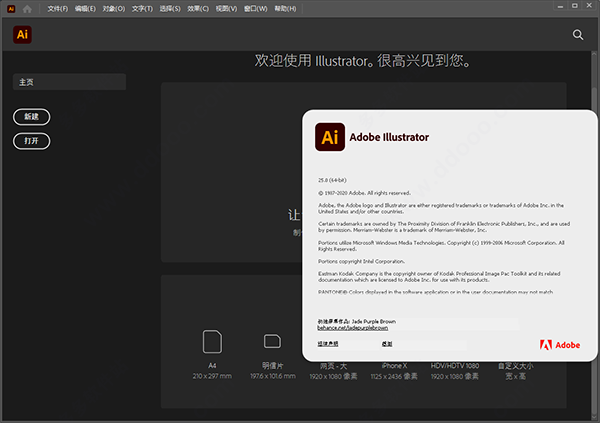Viewport: 600px width, 423px height.
Task: Minimize the Illustrator window
Action: point(560,6)
